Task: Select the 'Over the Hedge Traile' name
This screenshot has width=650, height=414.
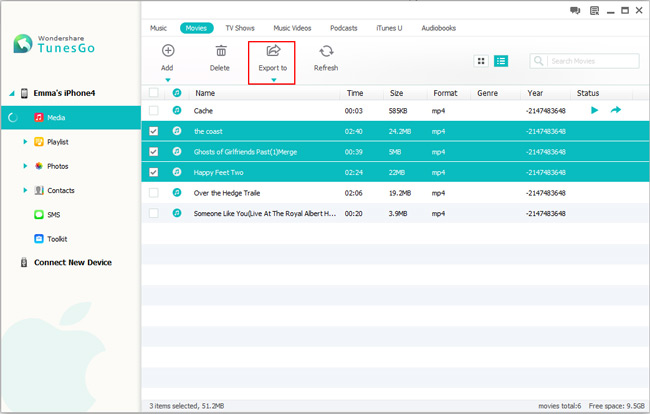Action: pyautogui.click(x=227, y=193)
